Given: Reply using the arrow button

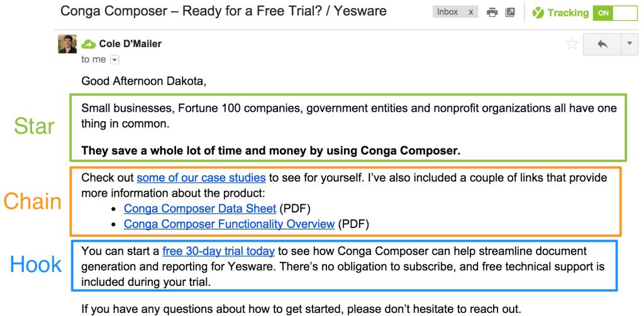Looking at the screenshot, I should tap(602, 44).
